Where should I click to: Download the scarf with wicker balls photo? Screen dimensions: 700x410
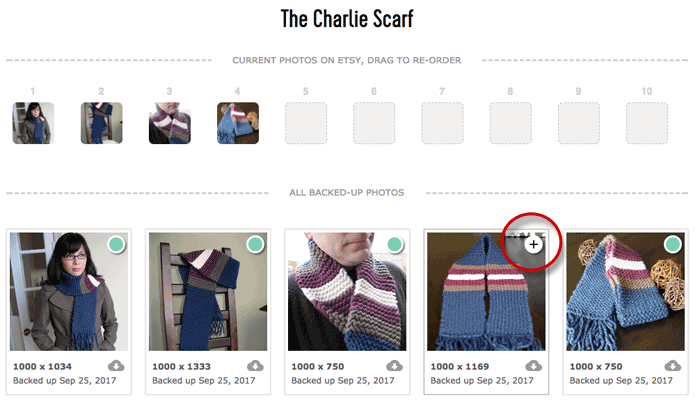[x=672, y=366]
